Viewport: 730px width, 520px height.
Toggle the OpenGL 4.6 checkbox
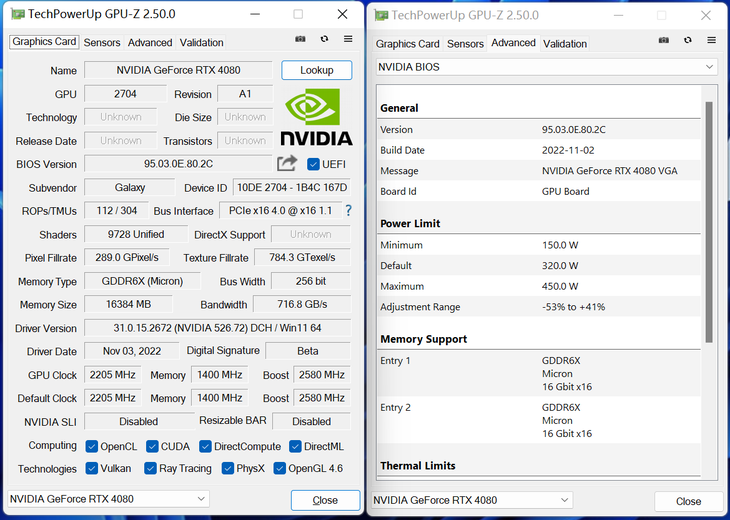279,468
